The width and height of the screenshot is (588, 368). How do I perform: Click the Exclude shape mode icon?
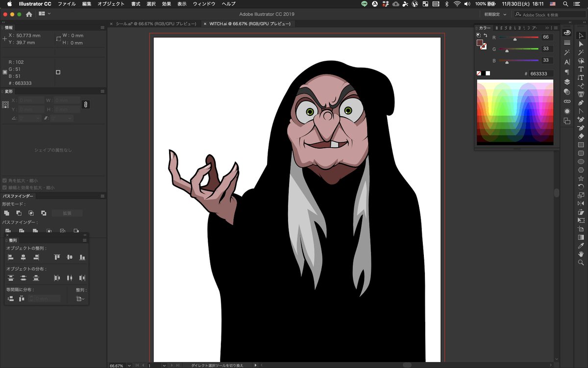[x=44, y=213]
